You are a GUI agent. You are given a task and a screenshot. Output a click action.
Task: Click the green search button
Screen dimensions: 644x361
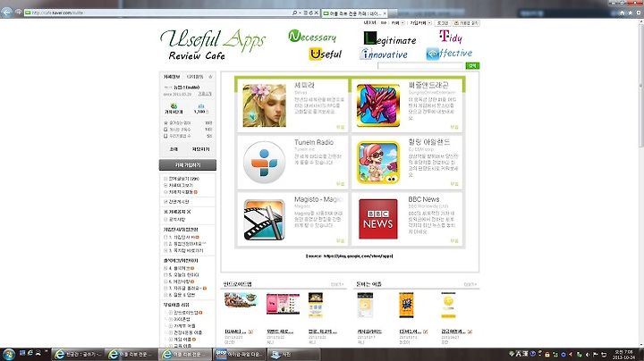pyautogui.click(x=472, y=65)
